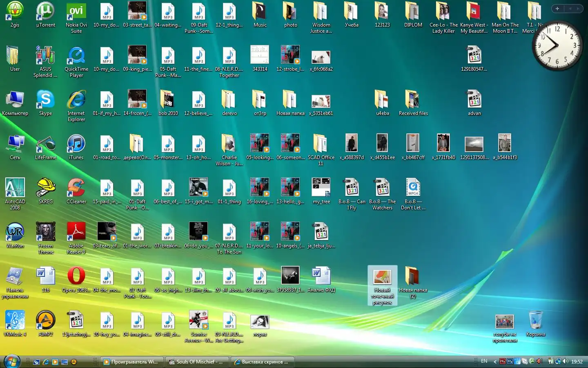Click the sidebar add gadget plus button
Viewport: 588px width, 368px height.
tap(557, 9)
